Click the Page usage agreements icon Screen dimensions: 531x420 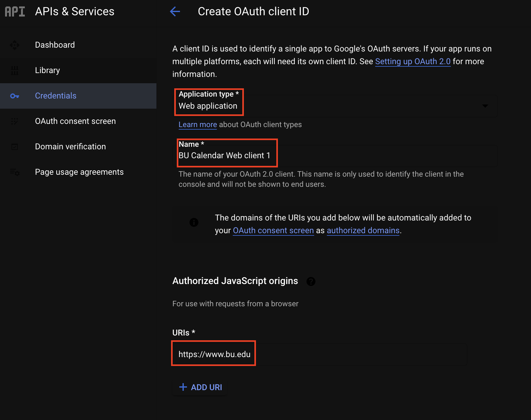click(15, 172)
